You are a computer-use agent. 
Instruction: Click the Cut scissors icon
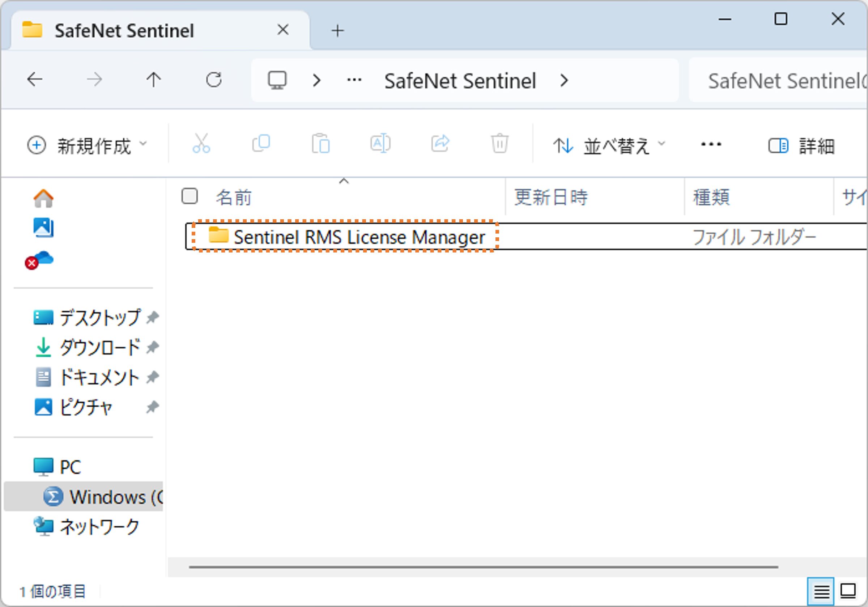[x=201, y=144]
